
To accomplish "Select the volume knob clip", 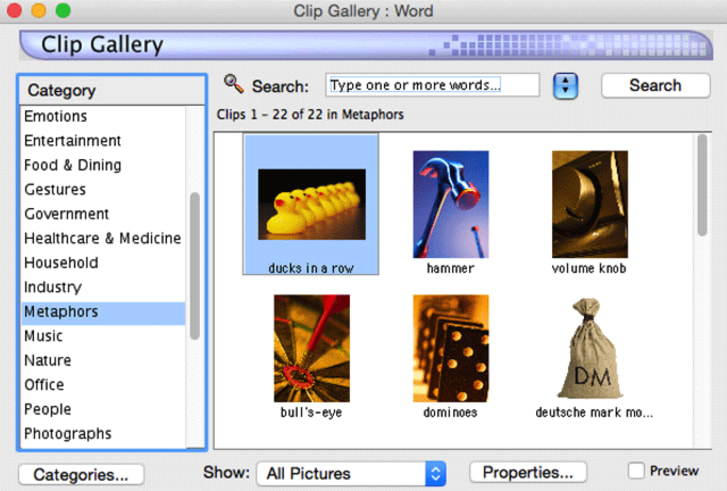I will tap(590, 204).
